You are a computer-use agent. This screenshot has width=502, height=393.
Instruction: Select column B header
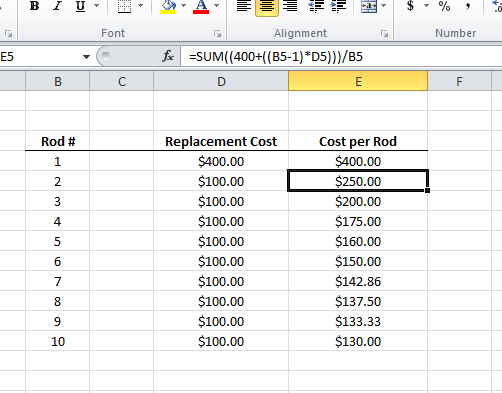58,81
